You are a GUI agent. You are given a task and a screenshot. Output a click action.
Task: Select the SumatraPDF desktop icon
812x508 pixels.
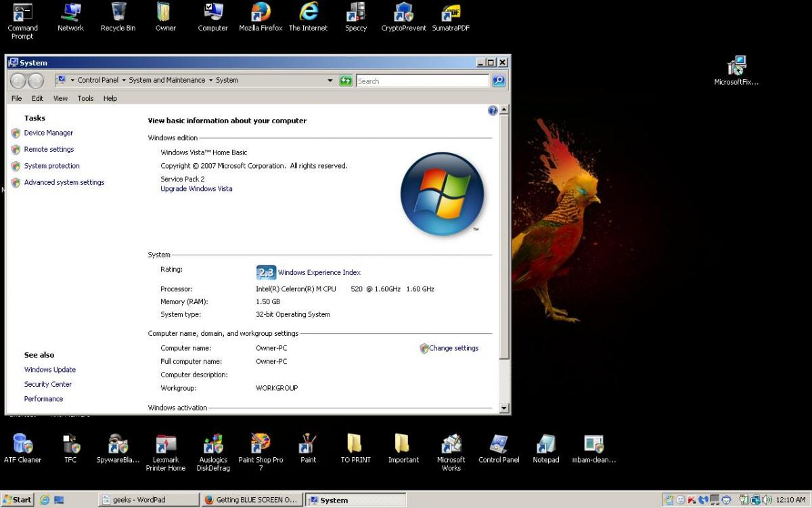coord(451,18)
